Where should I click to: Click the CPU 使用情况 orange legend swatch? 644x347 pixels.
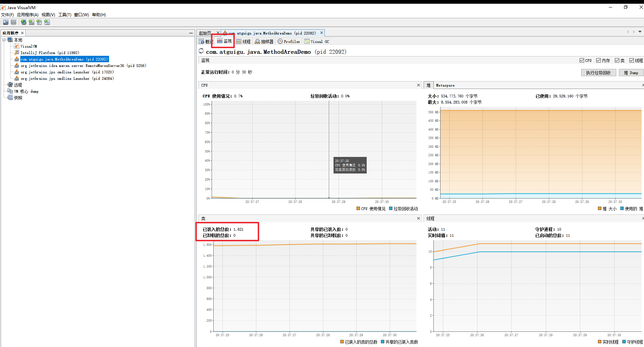[358, 209]
